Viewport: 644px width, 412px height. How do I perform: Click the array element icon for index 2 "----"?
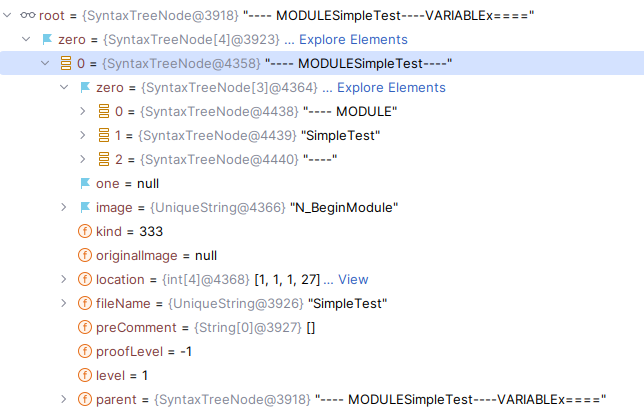pos(103,159)
